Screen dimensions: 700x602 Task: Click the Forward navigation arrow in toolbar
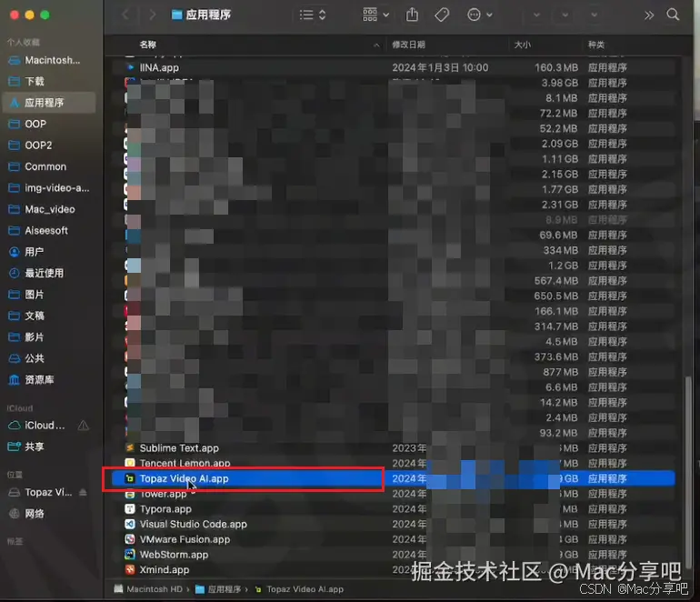[153, 15]
